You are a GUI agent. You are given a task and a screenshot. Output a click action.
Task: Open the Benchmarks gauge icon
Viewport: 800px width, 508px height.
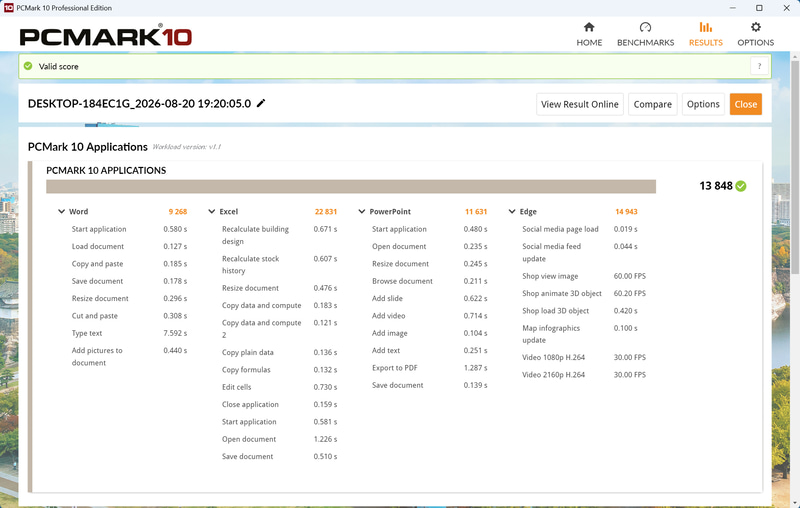645,27
